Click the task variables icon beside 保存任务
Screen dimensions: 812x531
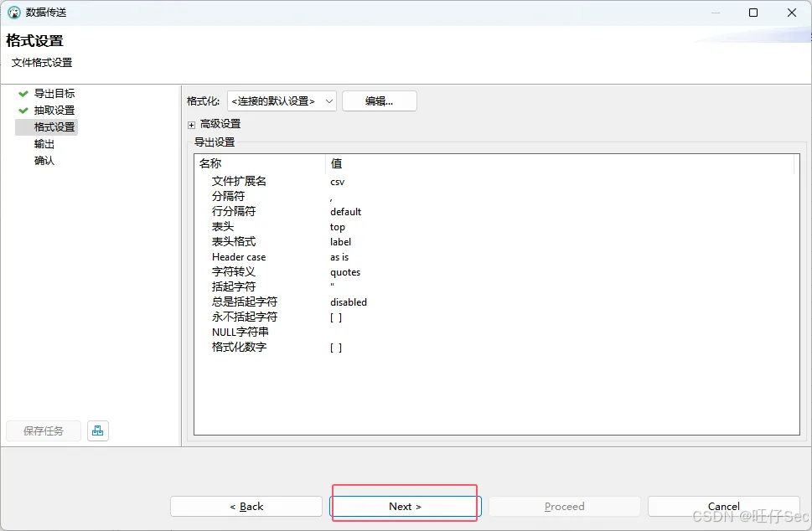point(98,430)
